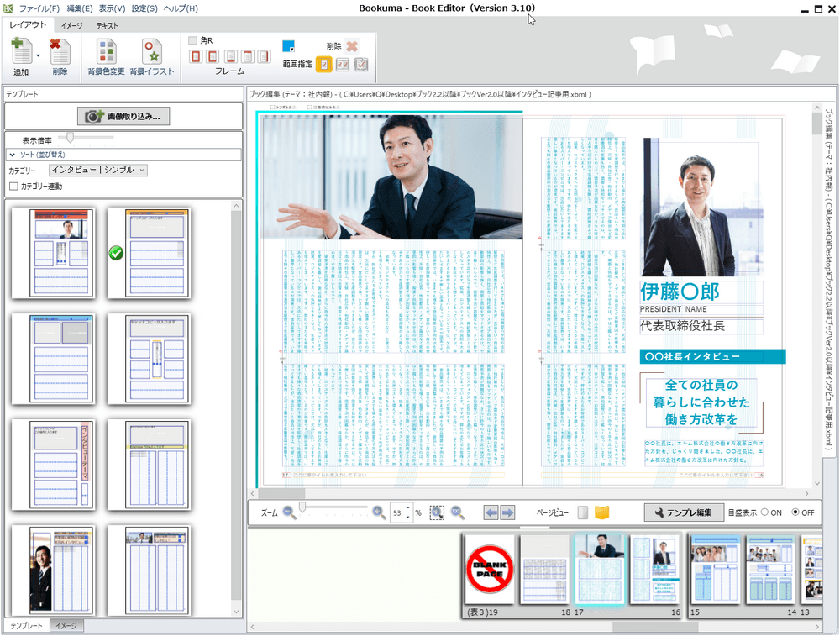Screen dimensions: 840x636
Task: Click the 追加 (add page) icon
Action: click(x=20, y=54)
